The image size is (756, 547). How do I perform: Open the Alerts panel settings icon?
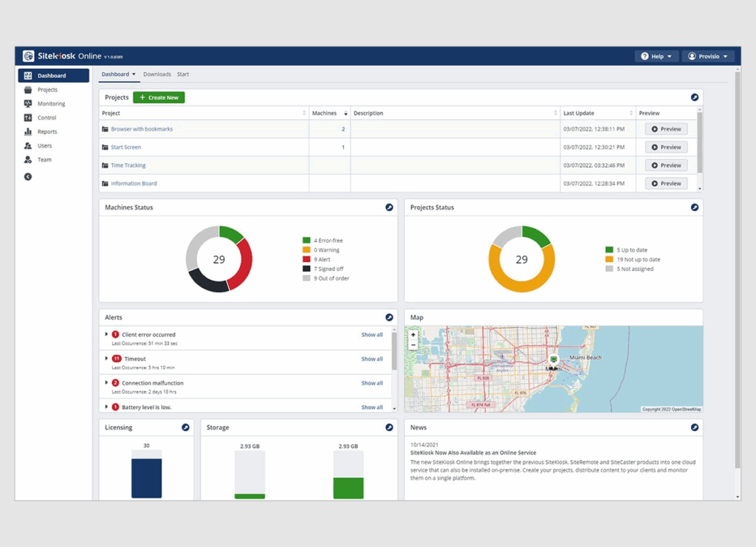coord(389,317)
